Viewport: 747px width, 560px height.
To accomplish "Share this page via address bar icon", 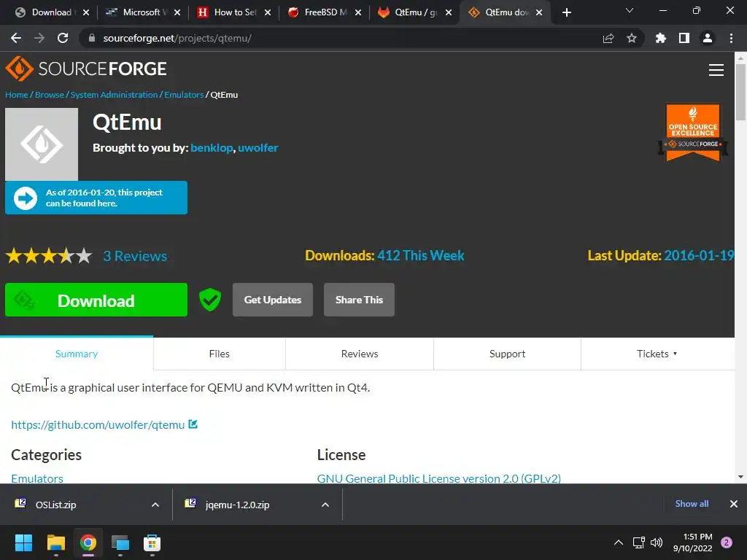I will click(608, 38).
